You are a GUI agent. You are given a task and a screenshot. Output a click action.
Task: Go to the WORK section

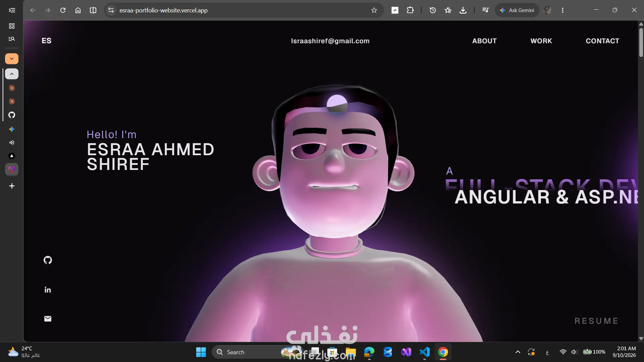point(541,41)
